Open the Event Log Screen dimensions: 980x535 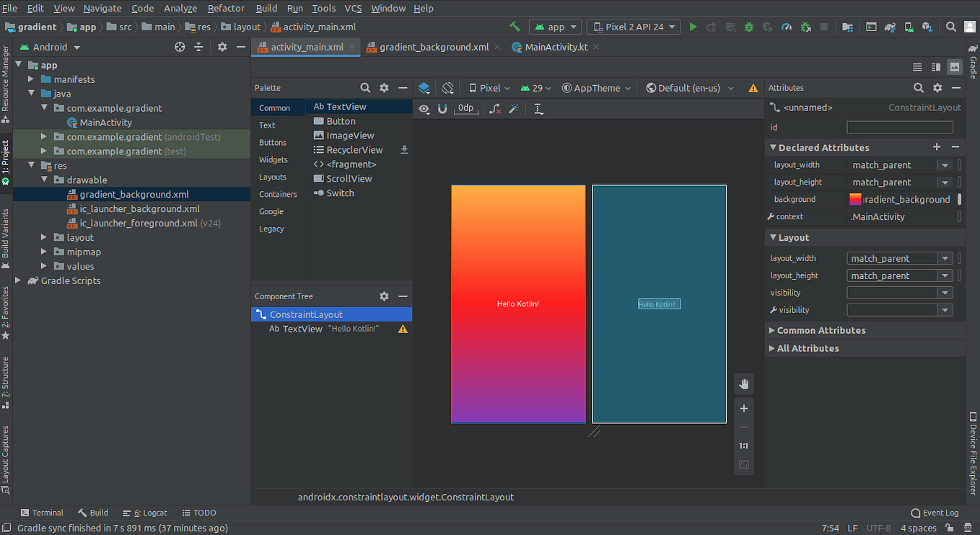click(934, 513)
